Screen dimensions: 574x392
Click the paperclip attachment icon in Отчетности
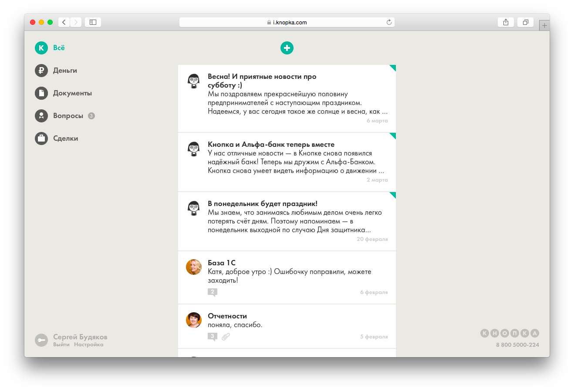(x=226, y=337)
